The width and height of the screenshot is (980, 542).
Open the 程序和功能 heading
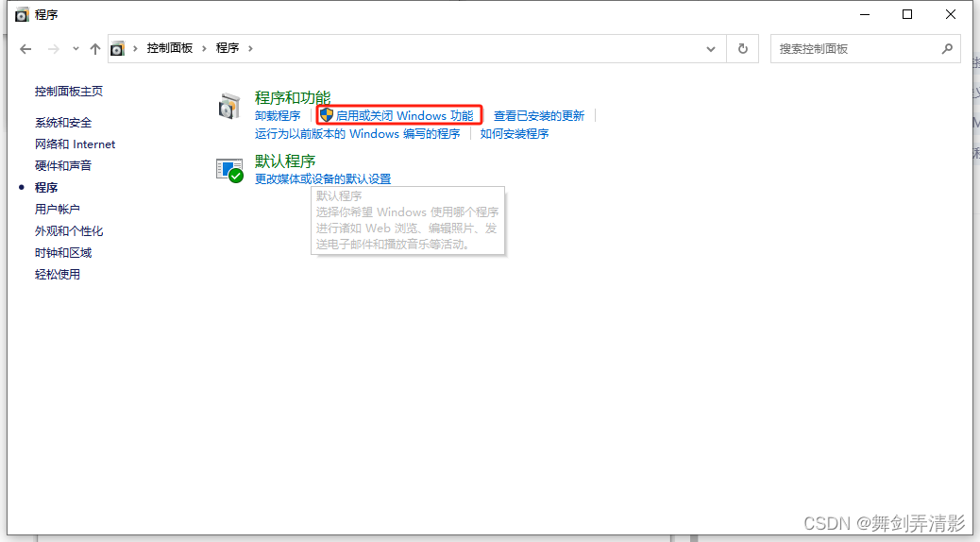click(x=293, y=97)
